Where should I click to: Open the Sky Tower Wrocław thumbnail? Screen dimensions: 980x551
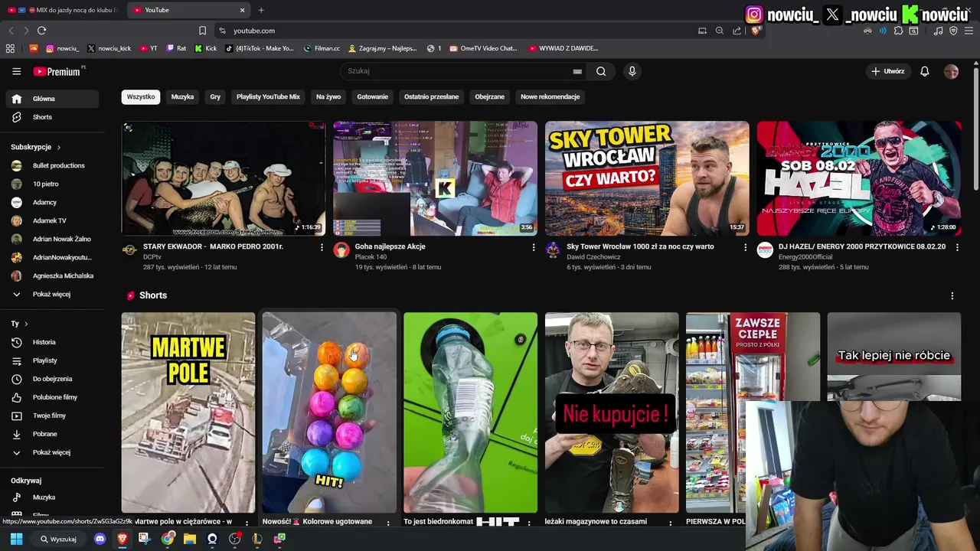pyautogui.click(x=647, y=178)
